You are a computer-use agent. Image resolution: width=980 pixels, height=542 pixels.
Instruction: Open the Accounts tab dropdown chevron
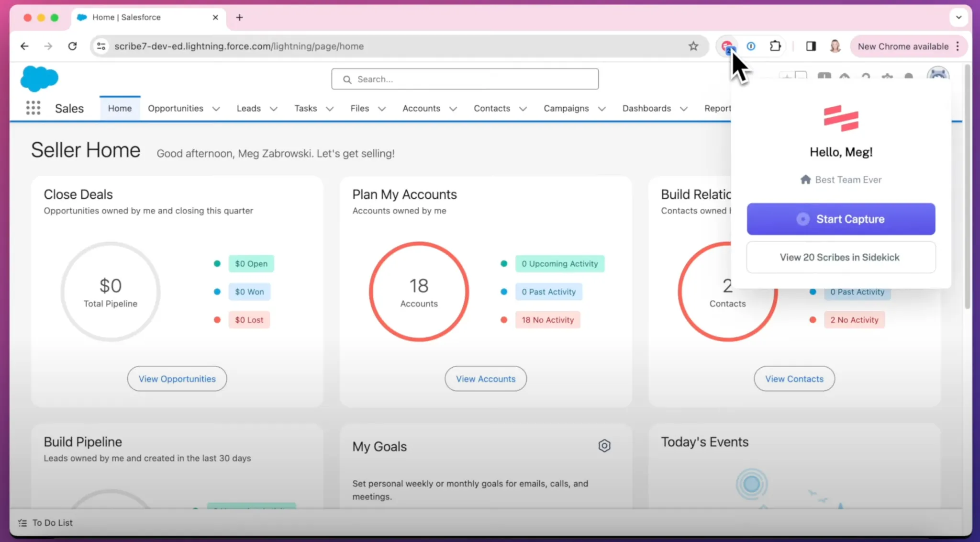pos(453,109)
